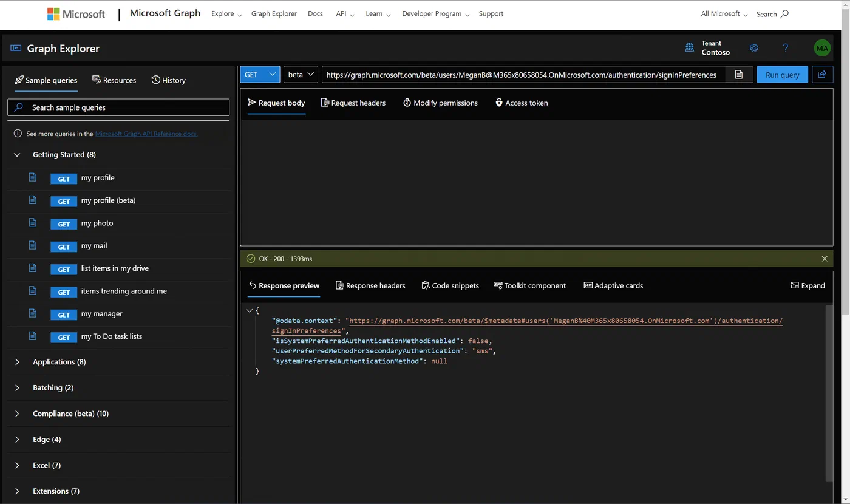Collapse the sidebar with the Graph Explorer icon
The height and width of the screenshot is (504, 850).
(16, 48)
